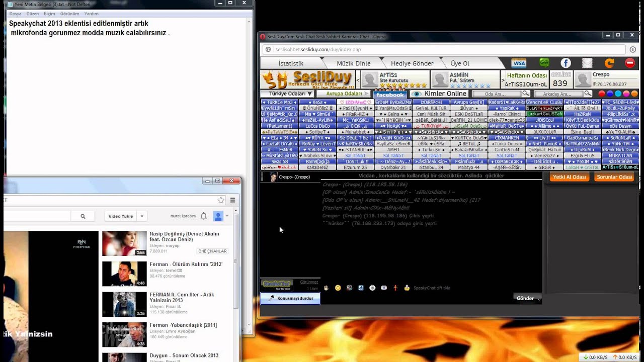644x362 pixels.
Task: Select the red theme color circle
Action: point(602,94)
